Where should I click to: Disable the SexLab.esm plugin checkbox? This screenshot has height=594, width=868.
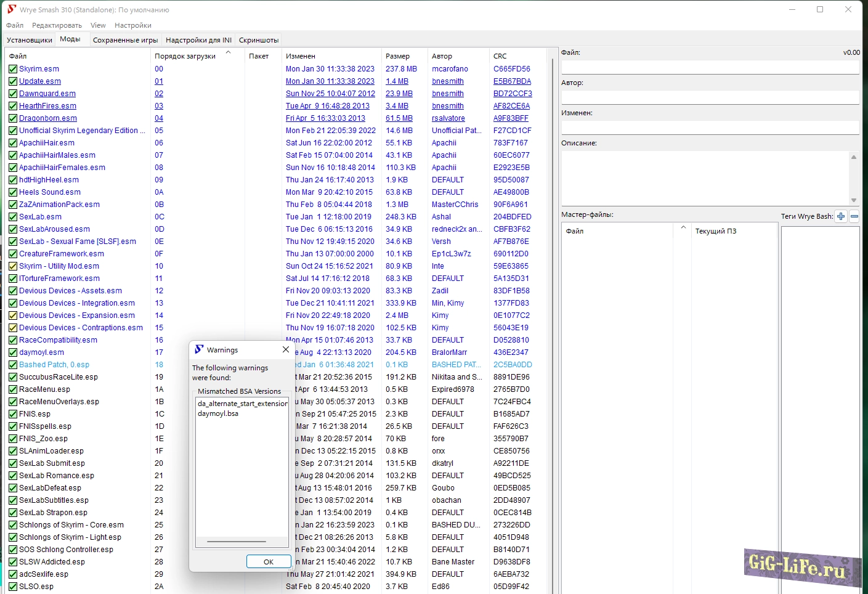click(x=13, y=217)
